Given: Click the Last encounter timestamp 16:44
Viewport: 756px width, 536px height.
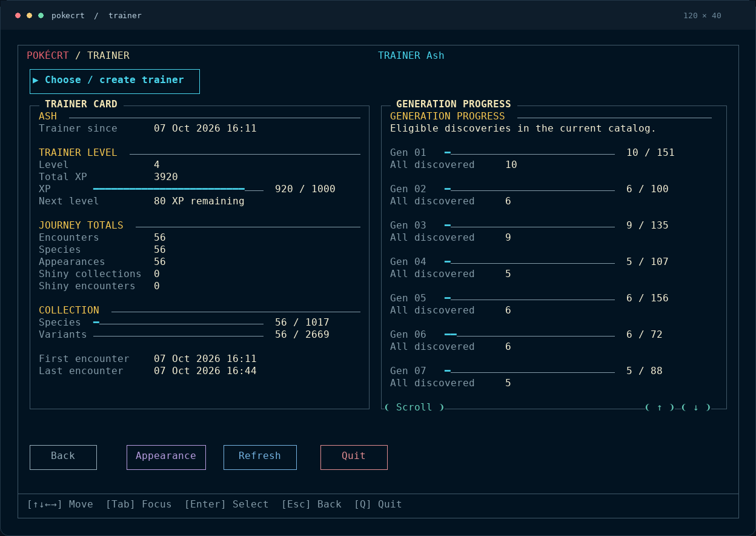Looking at the screenshot, I should [205, 371].
